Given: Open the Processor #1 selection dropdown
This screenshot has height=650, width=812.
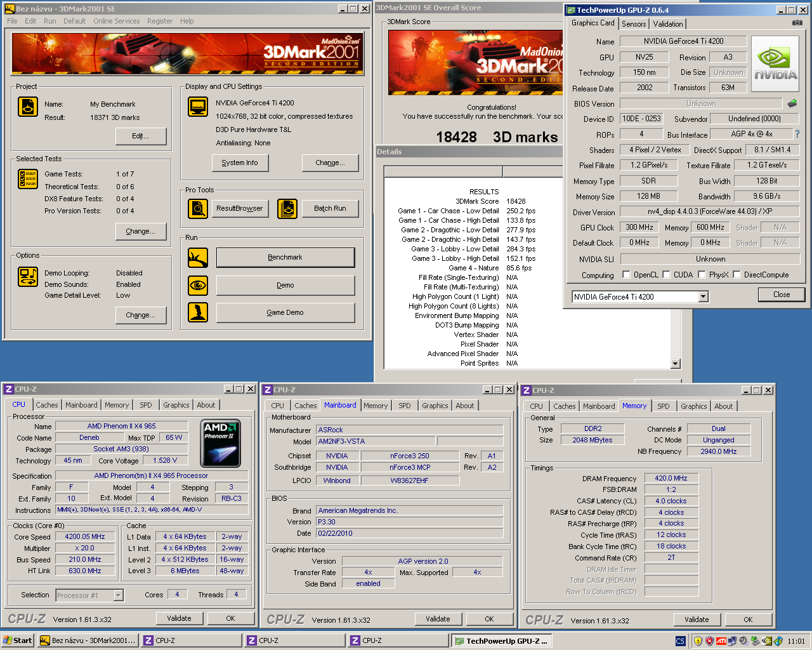Looking at the screenshot, I should pos(118,595).
